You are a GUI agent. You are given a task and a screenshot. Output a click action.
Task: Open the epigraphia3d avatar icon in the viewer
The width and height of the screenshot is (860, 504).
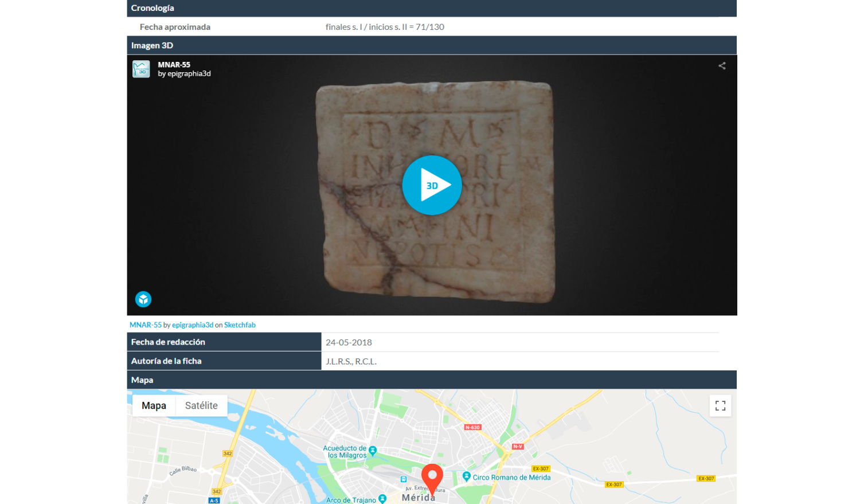pos(141,69)
